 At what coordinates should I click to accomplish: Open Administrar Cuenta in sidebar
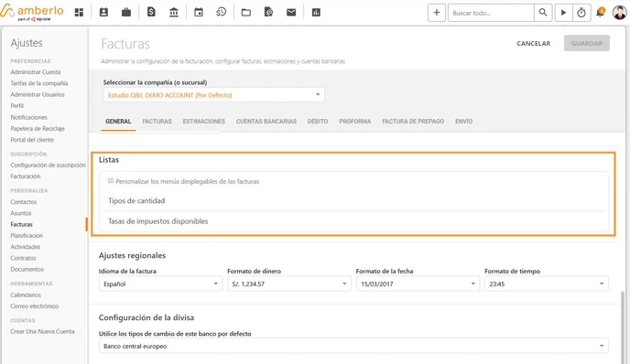[36, 72]
